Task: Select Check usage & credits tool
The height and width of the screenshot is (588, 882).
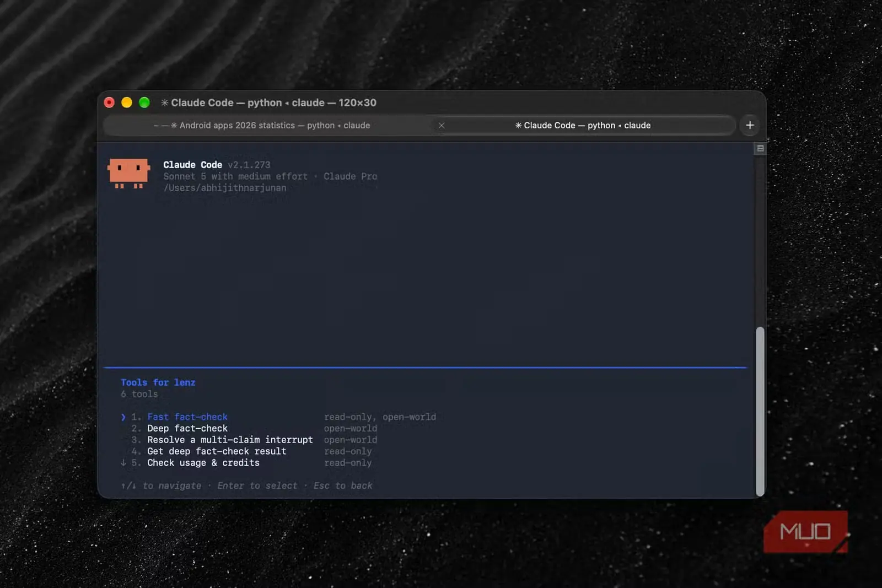Action: tap(203, 463)
